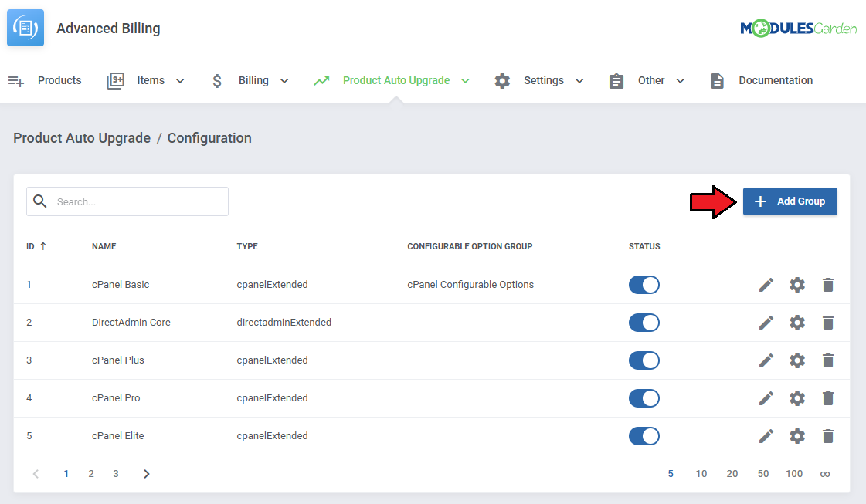Open the Products menu item
866x504 pixels.
pyautogui.click(x=59, y=80)
